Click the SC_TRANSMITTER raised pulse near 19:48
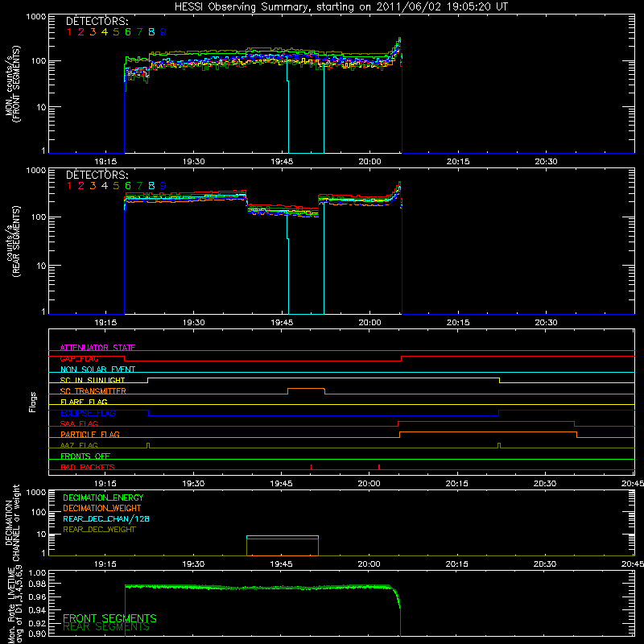 point(307,389)
